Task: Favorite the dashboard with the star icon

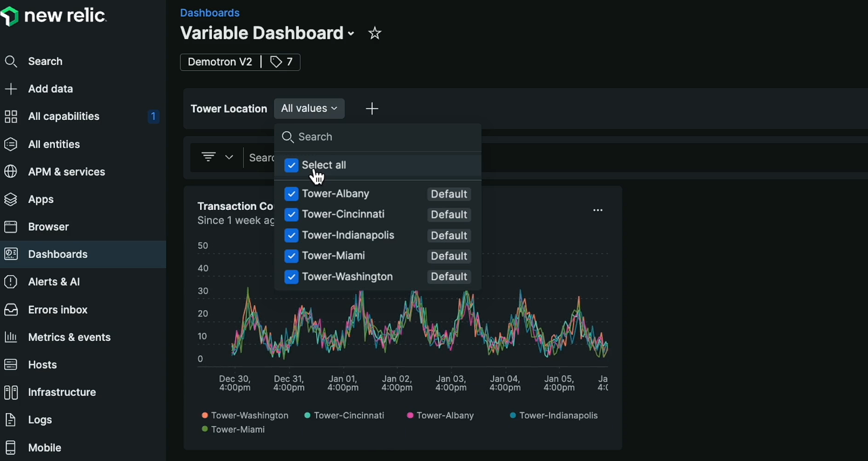Action: (x=375, y=33)
